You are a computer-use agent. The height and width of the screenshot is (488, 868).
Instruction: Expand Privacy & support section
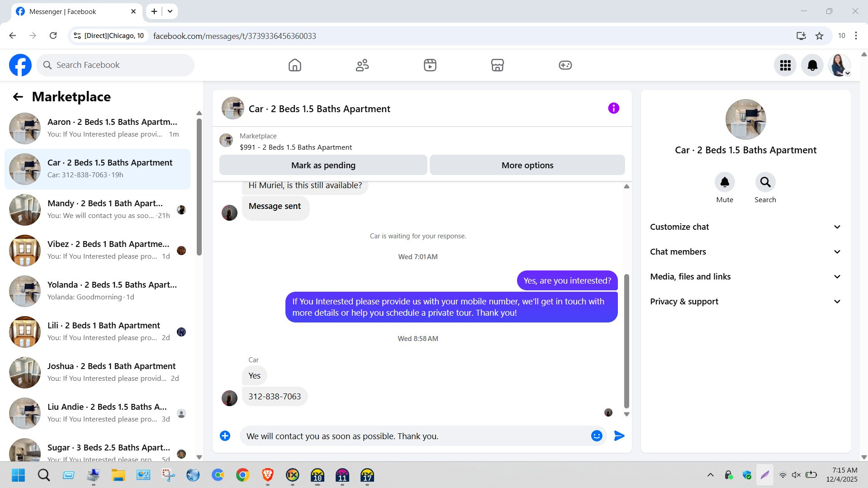point(745,302)
